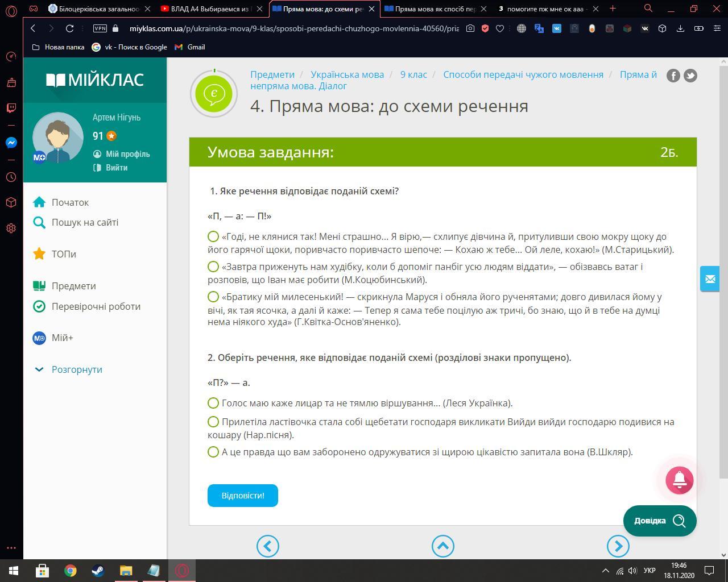Image resolution: width=728 pixels, height=582 pixels.
Task: Select answer 'Прилетіла ластівочка стала собі щебетати'
Action: pos(213,422)
